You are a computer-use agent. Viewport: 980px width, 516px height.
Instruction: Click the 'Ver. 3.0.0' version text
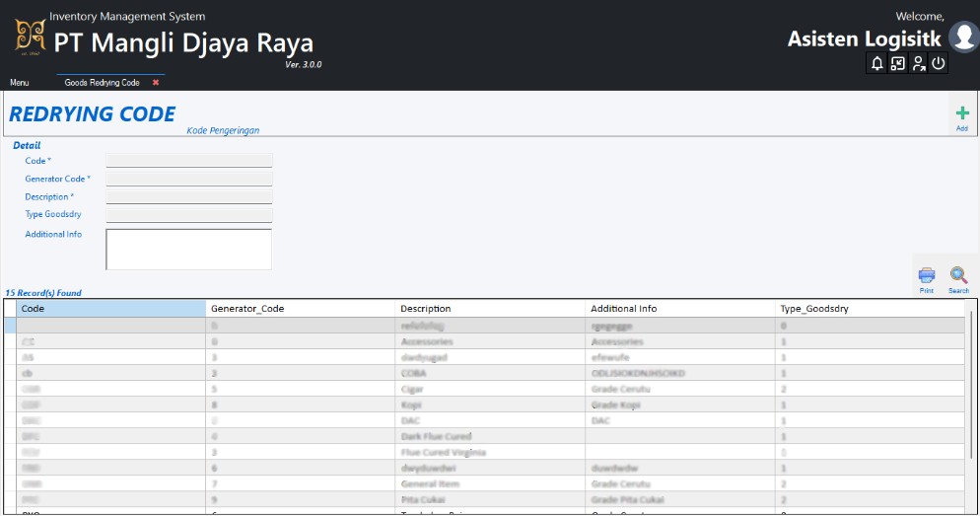coord(303,64)
